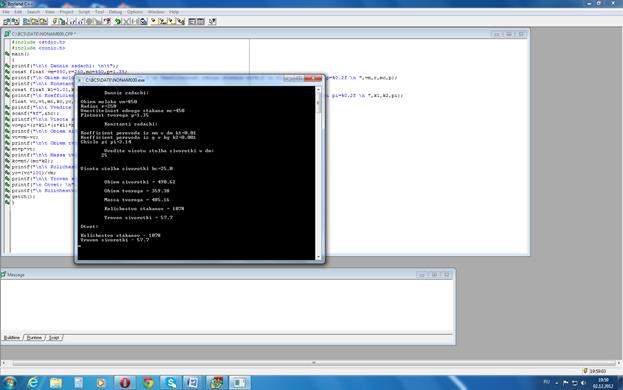Click 'Otvet:' text in console output

tap(89, 226)
